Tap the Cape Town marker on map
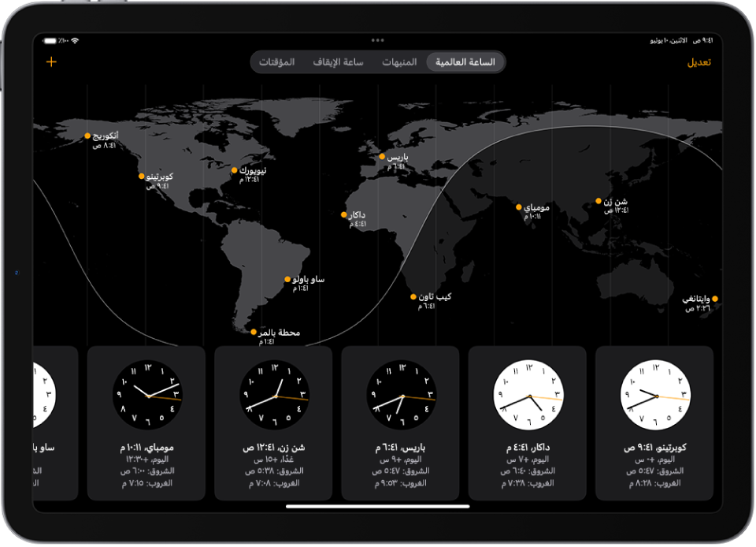 [x=413, y=296]
